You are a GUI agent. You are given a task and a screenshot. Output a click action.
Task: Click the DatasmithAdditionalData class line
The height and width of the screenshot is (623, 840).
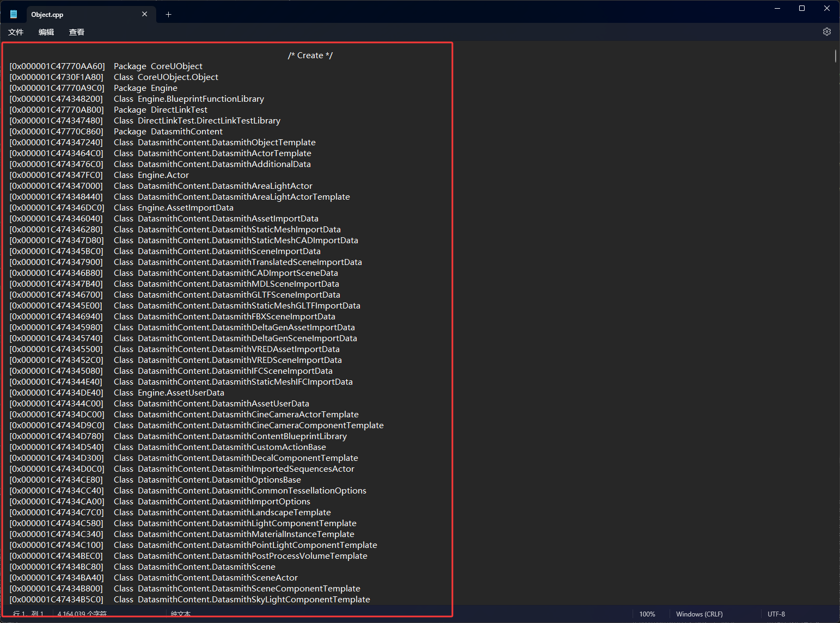(160, 164)
